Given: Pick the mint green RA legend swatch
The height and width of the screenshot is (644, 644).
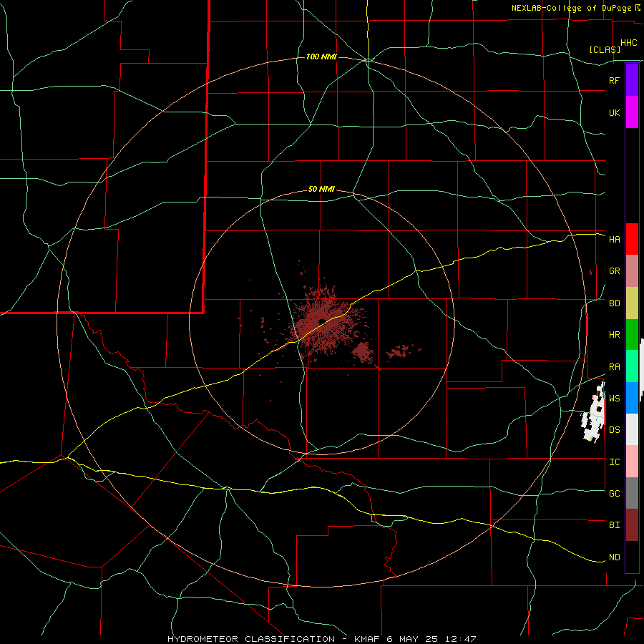Looking at the screenshot, I should 632,366.
